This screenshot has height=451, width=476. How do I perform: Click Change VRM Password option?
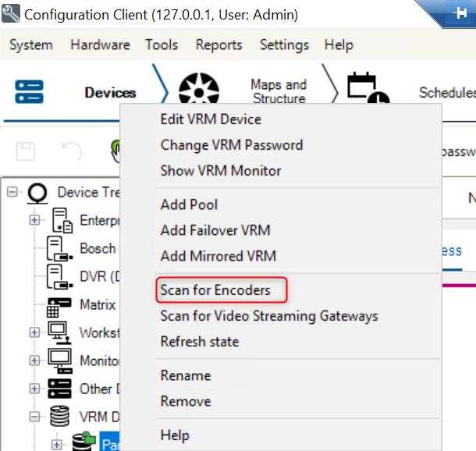231,145
